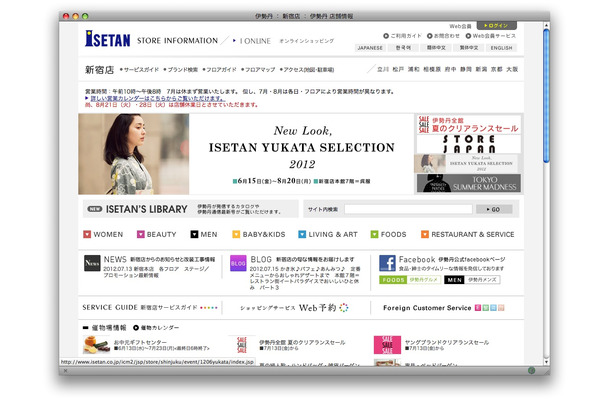Open the green FOODS Facebook page button
Image resolution: width=610 pixels, height=400 pixels.
pos(410,280)
